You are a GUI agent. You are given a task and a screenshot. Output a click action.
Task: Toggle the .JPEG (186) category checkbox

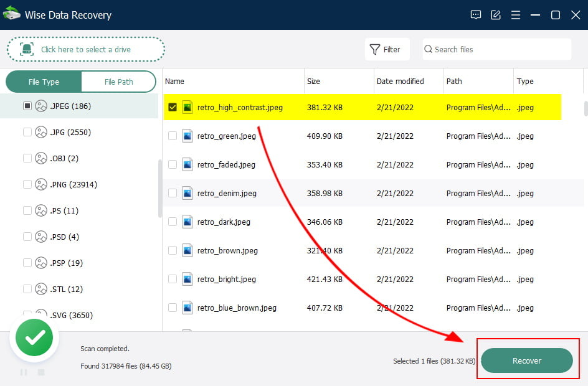(x=27, y=106)
